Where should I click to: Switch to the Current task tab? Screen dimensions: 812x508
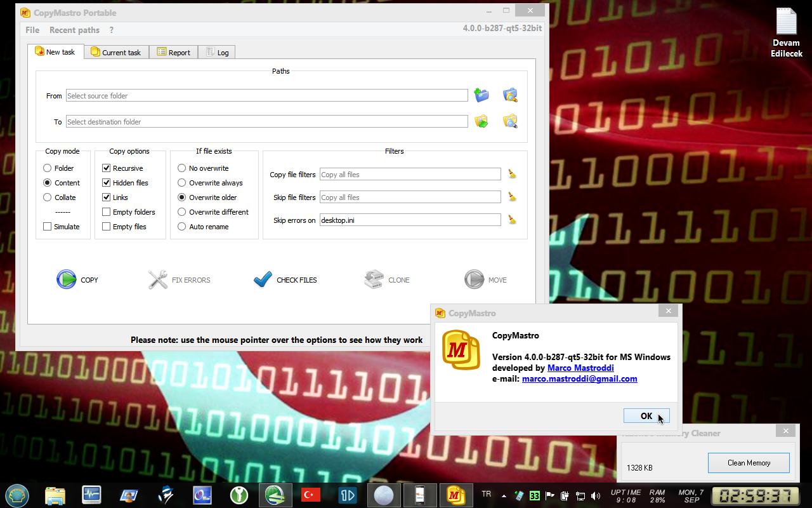(x=116, y=53)
